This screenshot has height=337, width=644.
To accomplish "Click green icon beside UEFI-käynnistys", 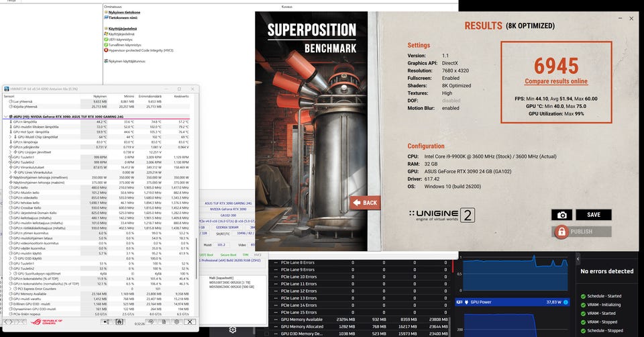I will [x=106, y=40].
